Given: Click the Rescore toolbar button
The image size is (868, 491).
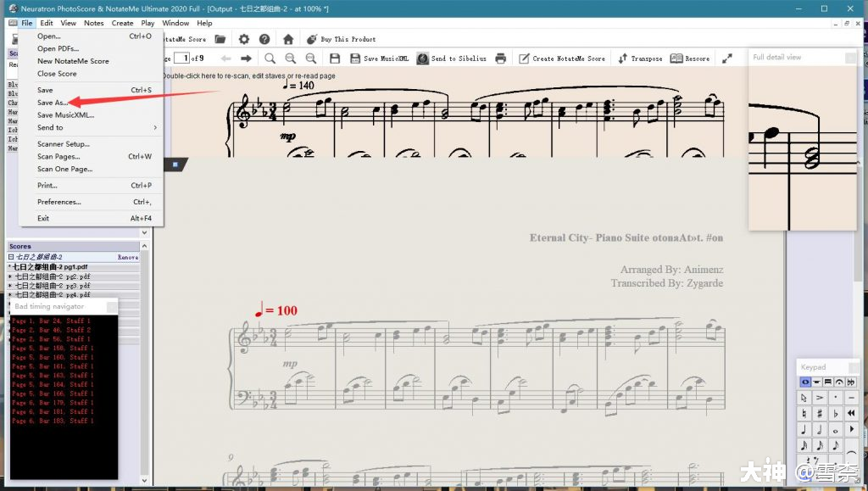Looking at the screenshot, I should 690,59.
